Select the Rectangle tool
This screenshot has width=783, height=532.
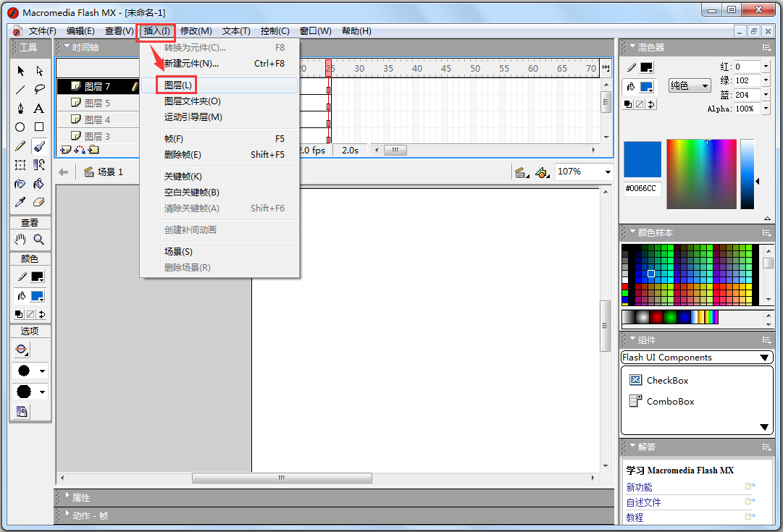tap(39, 127)
